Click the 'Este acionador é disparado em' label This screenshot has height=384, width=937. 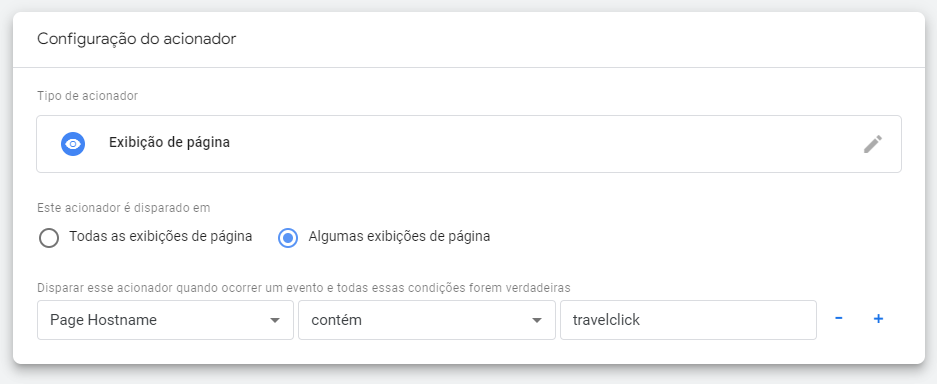(x=124, y=208)
